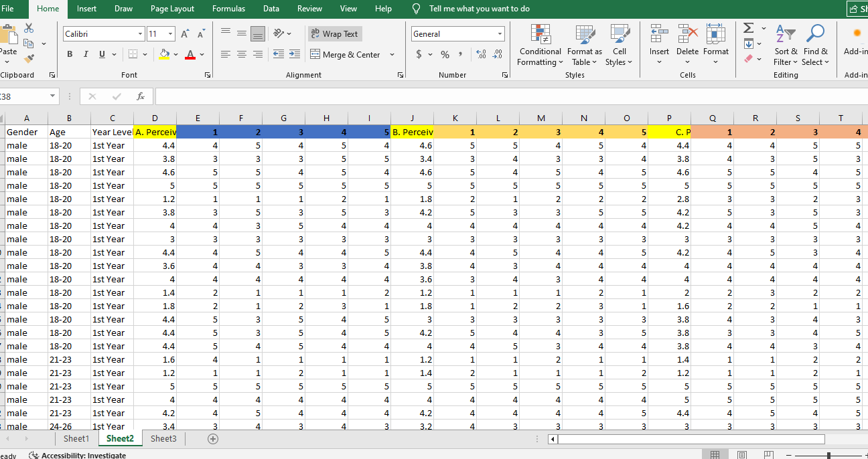
Task: Click Tell me what you want to do
Action: tap(480, 9)
